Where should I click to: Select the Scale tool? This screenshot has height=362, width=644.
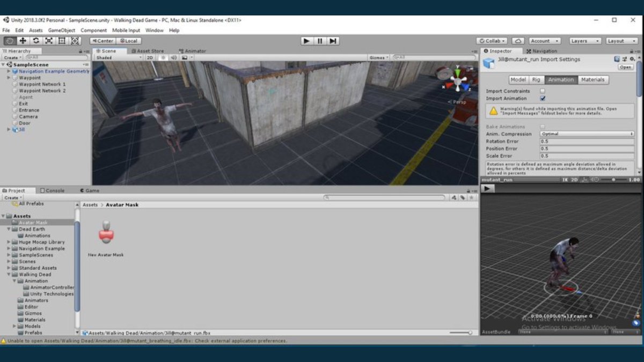tap(49, 41)
